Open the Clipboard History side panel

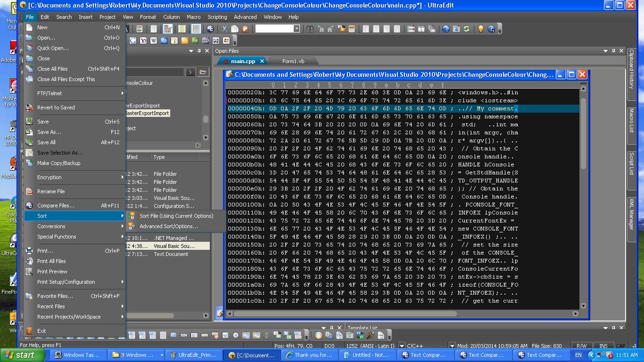631,70
